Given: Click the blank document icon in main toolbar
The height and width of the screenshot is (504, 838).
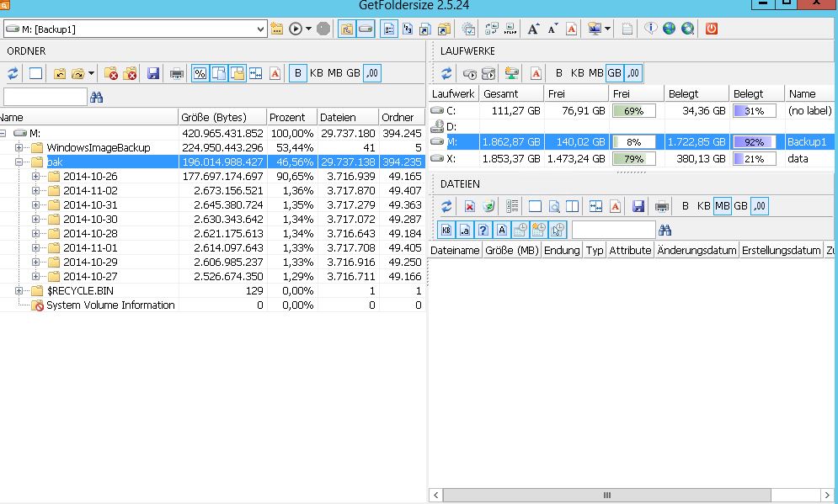Looking at the screenshot, I should click(627, 29).
